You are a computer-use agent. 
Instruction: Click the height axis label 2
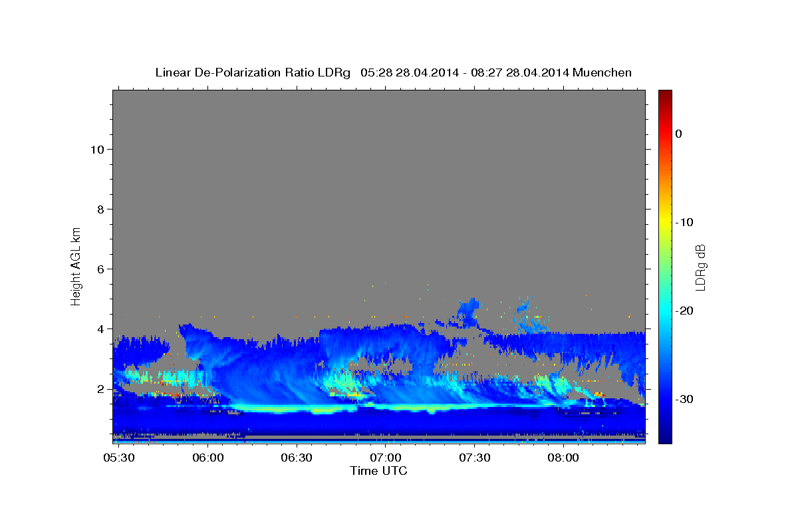click(100, 388)
